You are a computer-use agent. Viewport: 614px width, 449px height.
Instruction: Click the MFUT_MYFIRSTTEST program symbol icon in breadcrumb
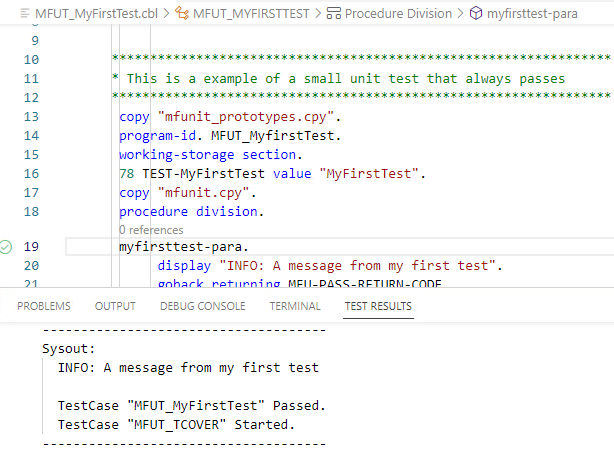pyautogui.click(x=182, y=14)
